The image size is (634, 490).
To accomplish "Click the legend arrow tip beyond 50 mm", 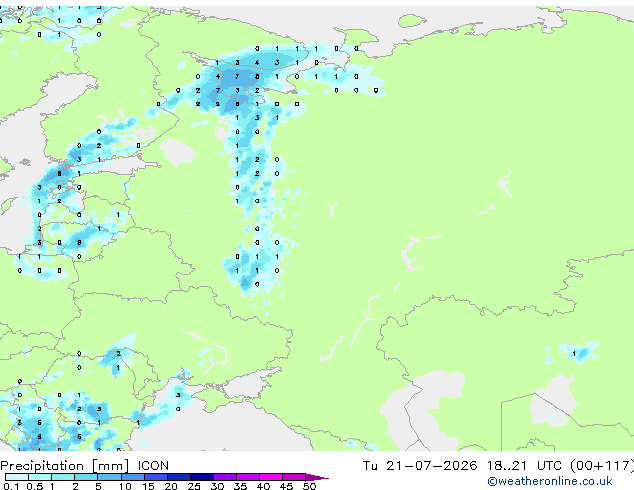I will click(x=317, y=477).
